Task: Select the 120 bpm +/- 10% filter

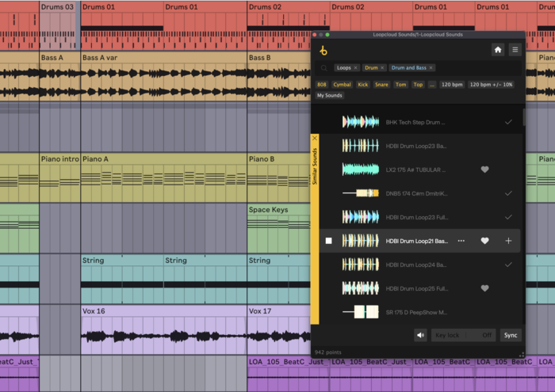Action: click(491, 84)
